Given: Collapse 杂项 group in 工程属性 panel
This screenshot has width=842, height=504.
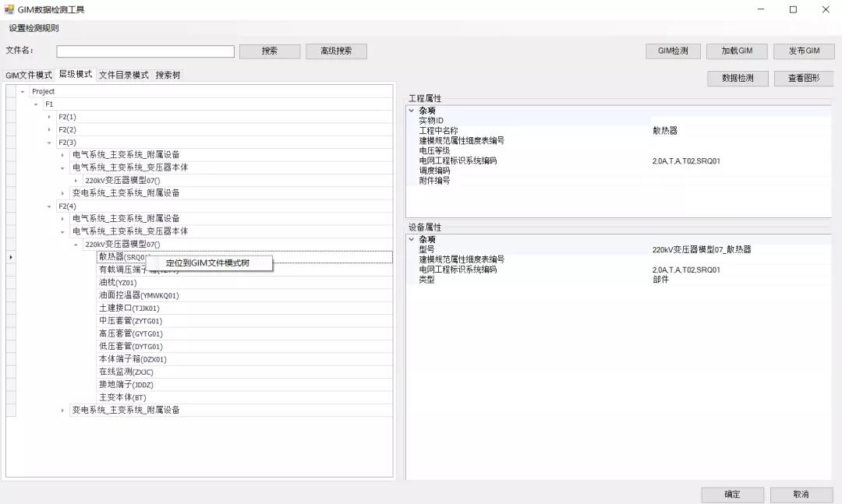Looking at the screenshot, I should [x=412, y=111].
